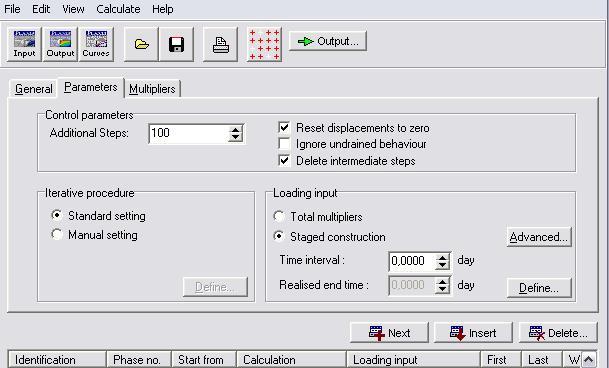609x368 pixels.
Task: Click the Advanced... button
Action: 539,237
